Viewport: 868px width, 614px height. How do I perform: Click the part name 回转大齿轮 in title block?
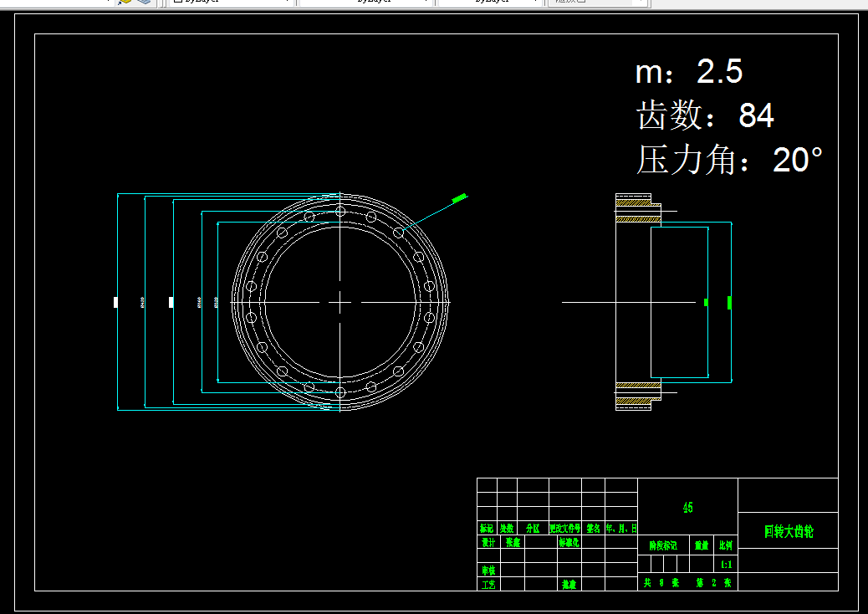789,531
